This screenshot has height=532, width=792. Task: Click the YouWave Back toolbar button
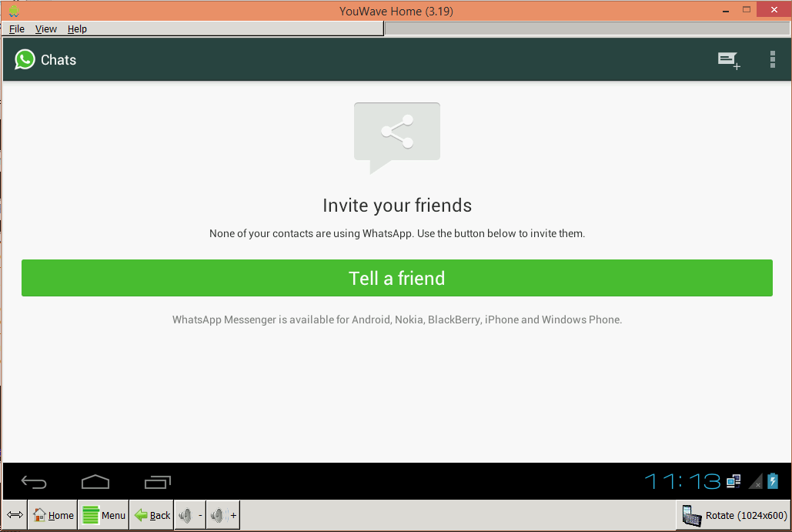tap(152, 515)
